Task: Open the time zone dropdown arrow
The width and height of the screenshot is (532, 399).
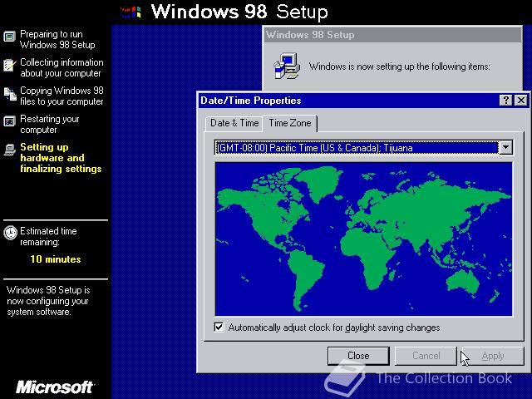Action: tap(505, 148)
